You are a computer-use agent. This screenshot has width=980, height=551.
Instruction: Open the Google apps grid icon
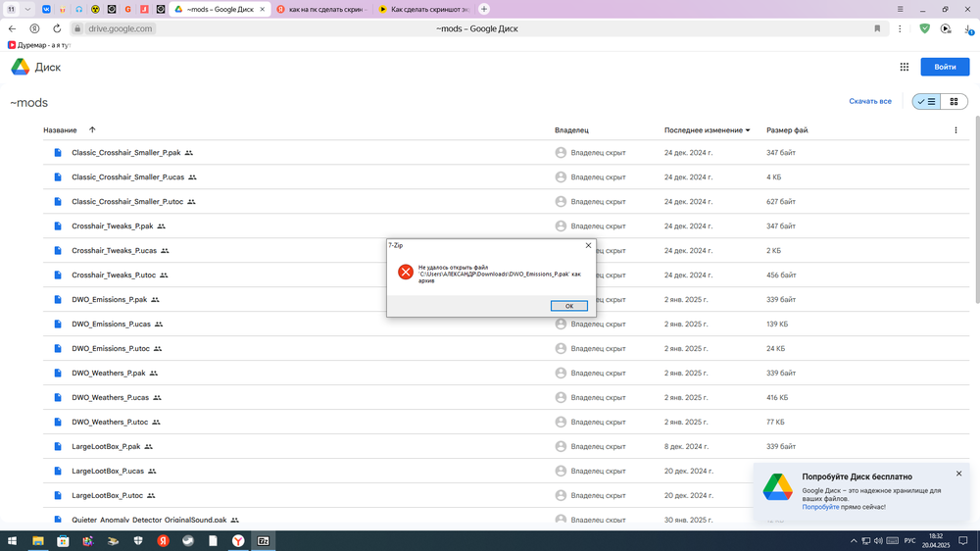(904, 67)
